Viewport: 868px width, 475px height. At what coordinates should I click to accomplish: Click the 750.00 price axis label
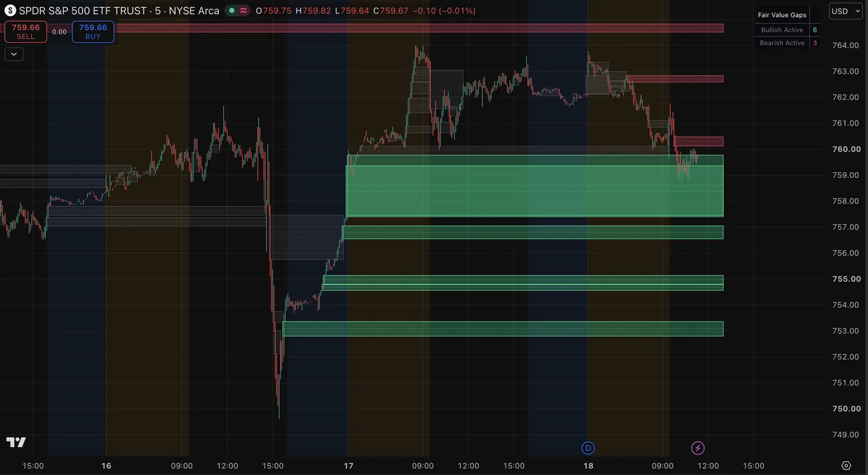point(846,409)
